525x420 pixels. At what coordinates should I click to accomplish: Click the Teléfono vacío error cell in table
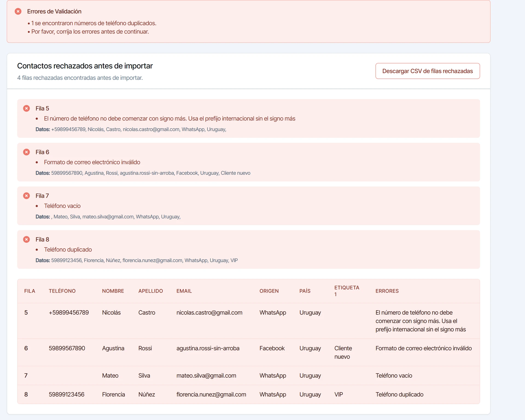[x=394, y=376]
